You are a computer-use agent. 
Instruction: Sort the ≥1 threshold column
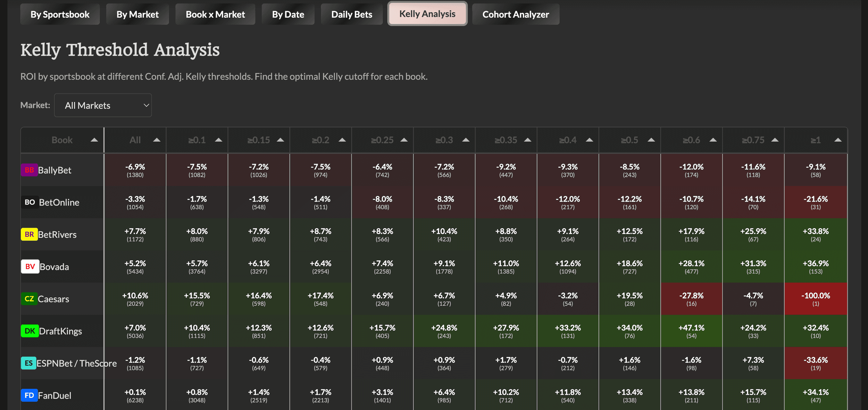(x=837, y=140)
